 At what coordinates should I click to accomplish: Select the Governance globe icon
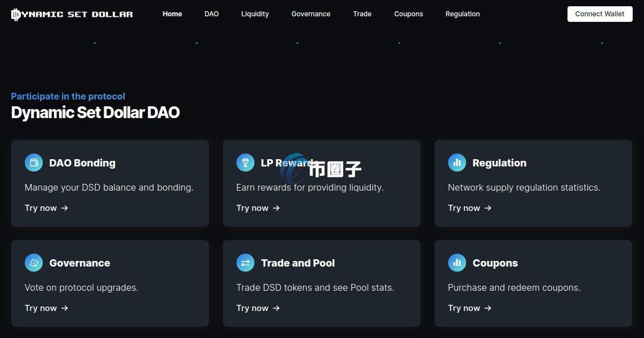tap(34, 262)
